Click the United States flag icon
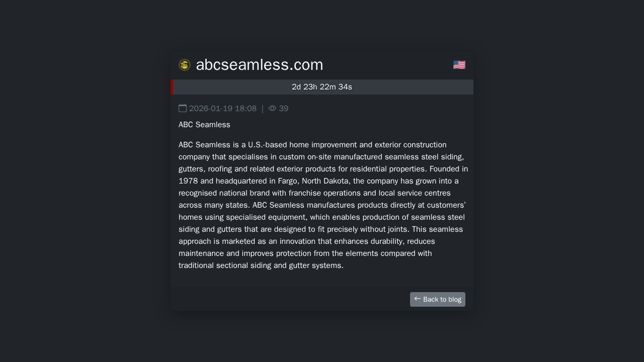The height and width of the screenshot is (362, 644). coord(459,65)
